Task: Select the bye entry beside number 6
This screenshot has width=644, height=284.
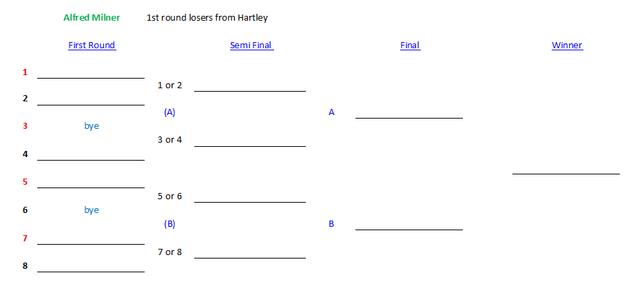Action: point(92,210)
